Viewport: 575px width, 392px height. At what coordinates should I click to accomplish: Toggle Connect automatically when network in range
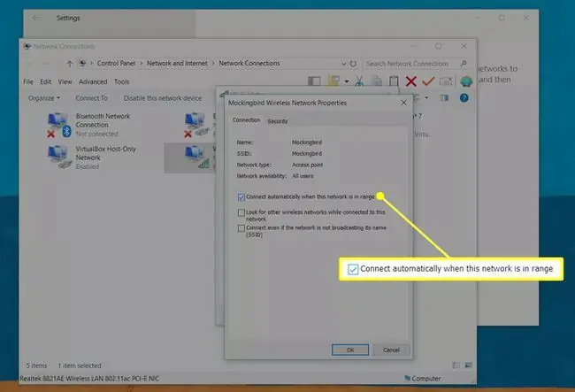(x=241, y=197)
